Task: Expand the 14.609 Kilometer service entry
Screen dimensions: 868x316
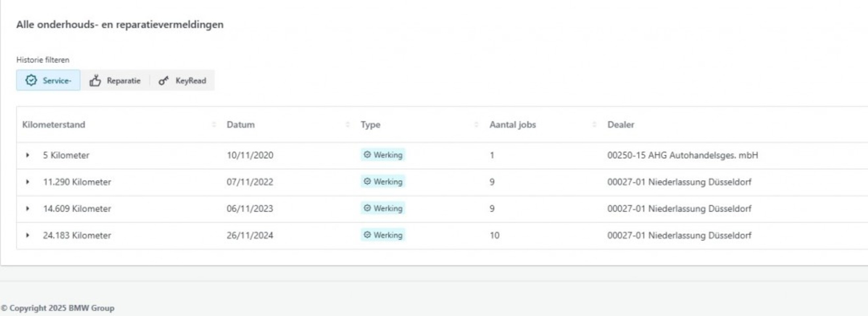Action: tap(28, 209)
